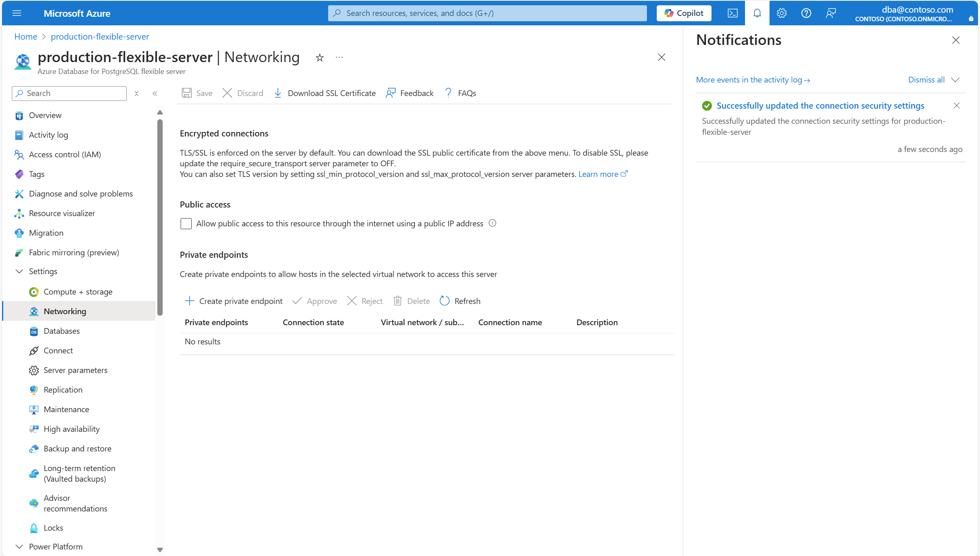
Task: Click the Help question mark icon
Action: (x=805, y=13)
